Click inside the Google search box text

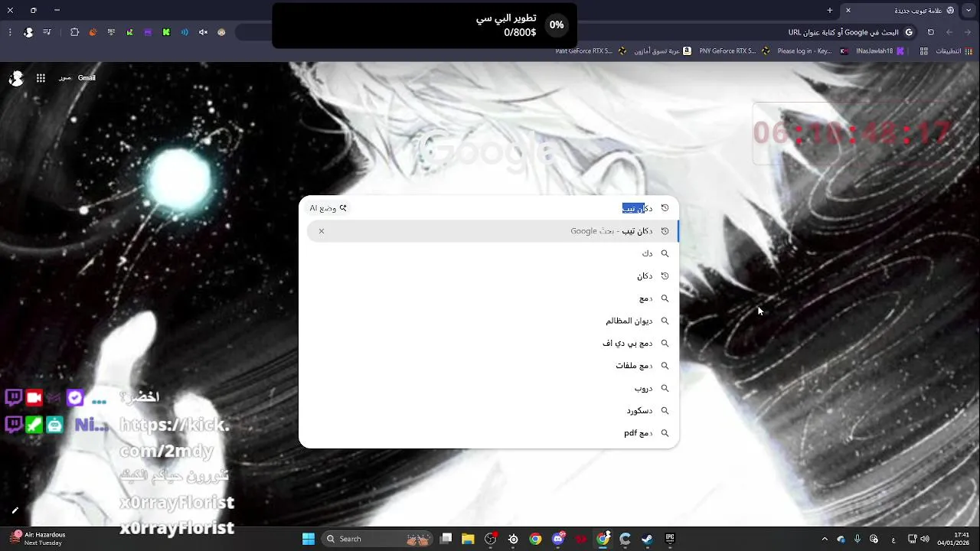637,208
